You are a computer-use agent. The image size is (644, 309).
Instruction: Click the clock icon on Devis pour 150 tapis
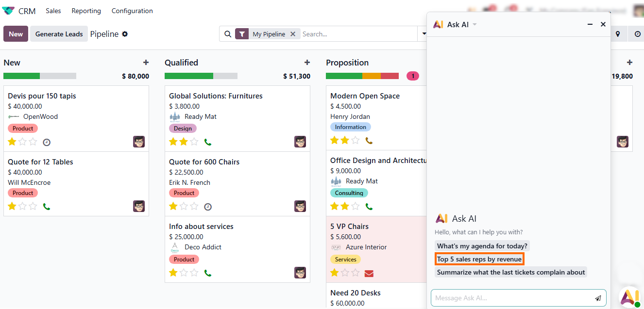click(x=47, y=142)
